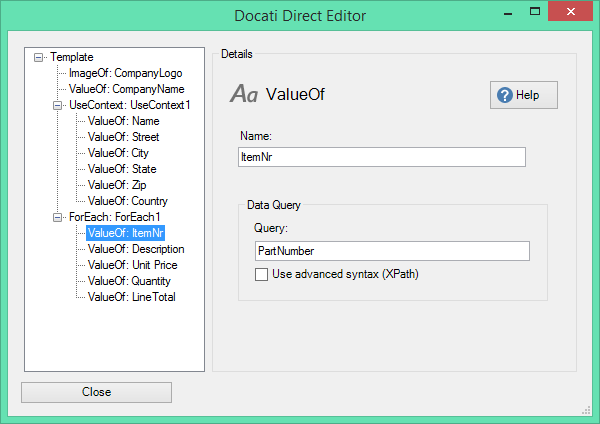Select ValueOf: Country tree item
This screenshot has height=424, width=600.
coord(128,201)
